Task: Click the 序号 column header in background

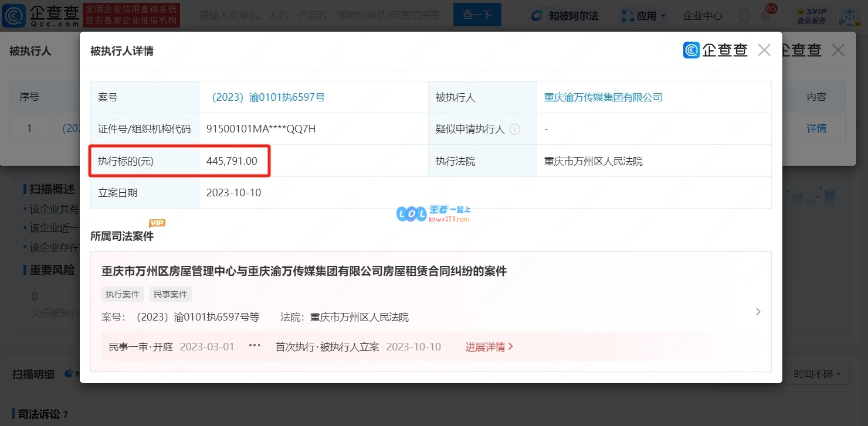Action: click(29, 97)
